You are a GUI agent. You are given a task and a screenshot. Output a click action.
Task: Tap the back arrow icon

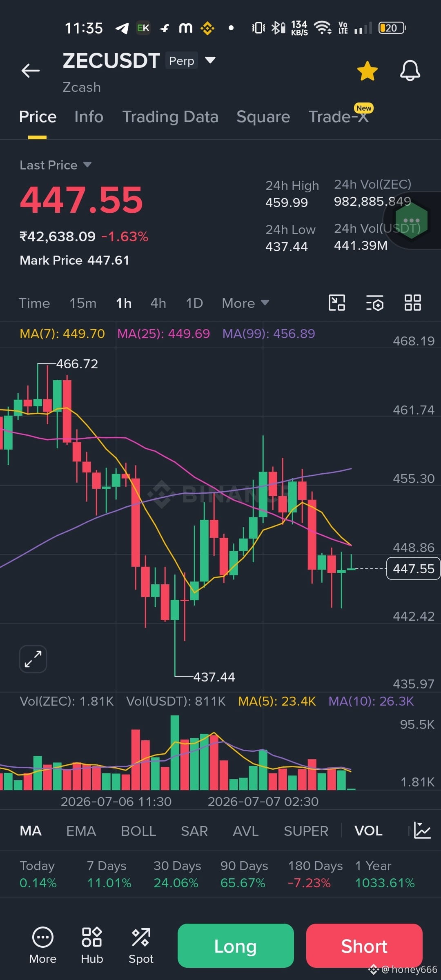coord(31,71)
